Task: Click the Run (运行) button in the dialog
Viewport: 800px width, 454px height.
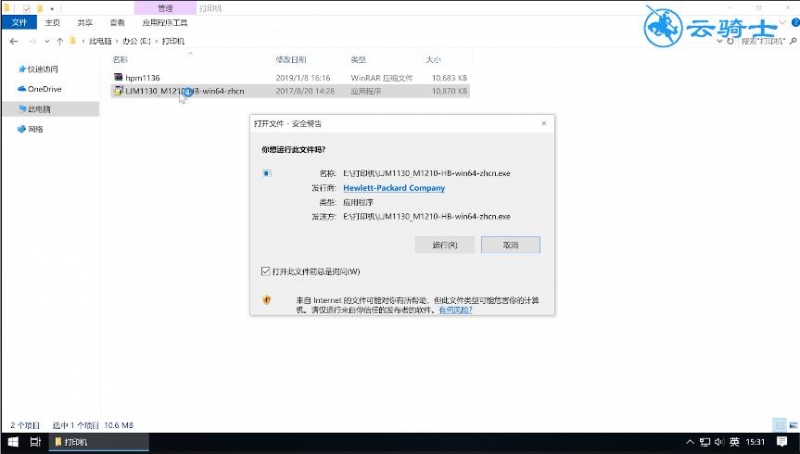Action: pyautogui.click(x=445, y=245)
